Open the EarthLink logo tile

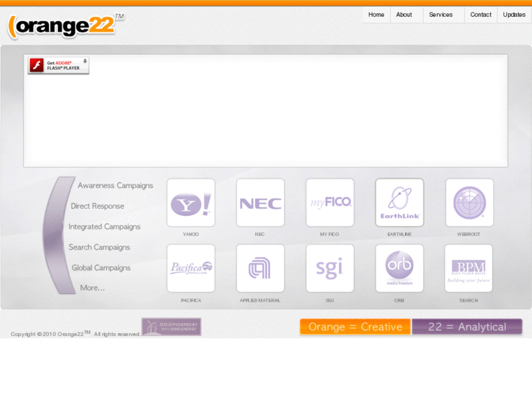400,203
